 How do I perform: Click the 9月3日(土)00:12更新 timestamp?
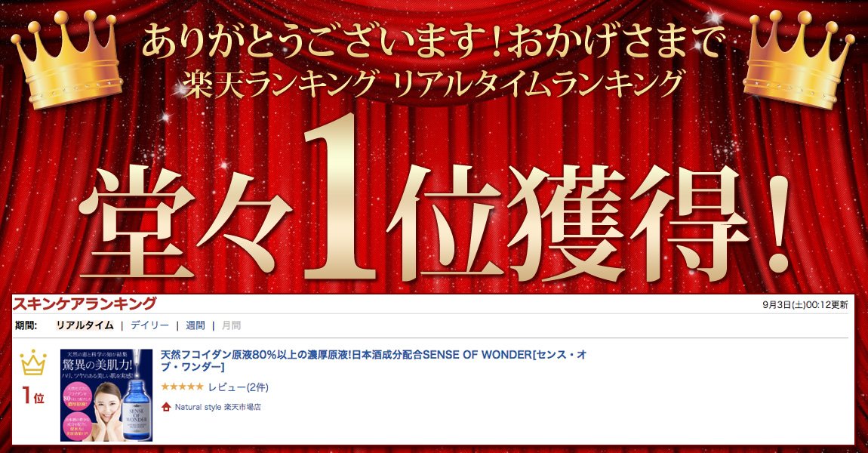[805, 305]
